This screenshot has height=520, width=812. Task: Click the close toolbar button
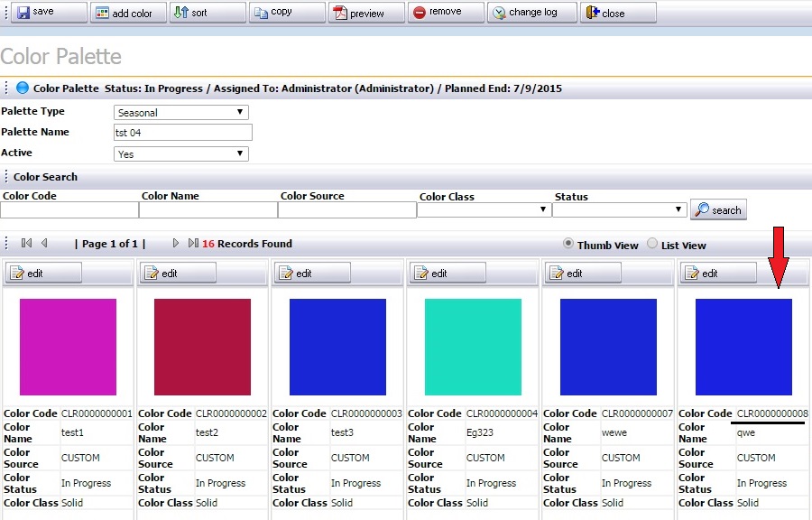click(x=617, y=13)
